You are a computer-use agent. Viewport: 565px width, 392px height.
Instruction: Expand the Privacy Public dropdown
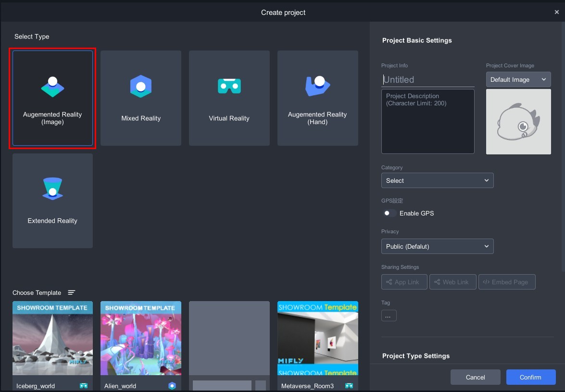point(437,246)
